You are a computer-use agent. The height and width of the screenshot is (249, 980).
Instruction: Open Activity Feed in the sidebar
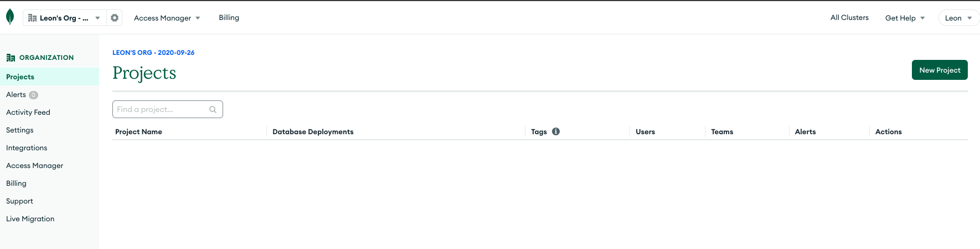28,112
